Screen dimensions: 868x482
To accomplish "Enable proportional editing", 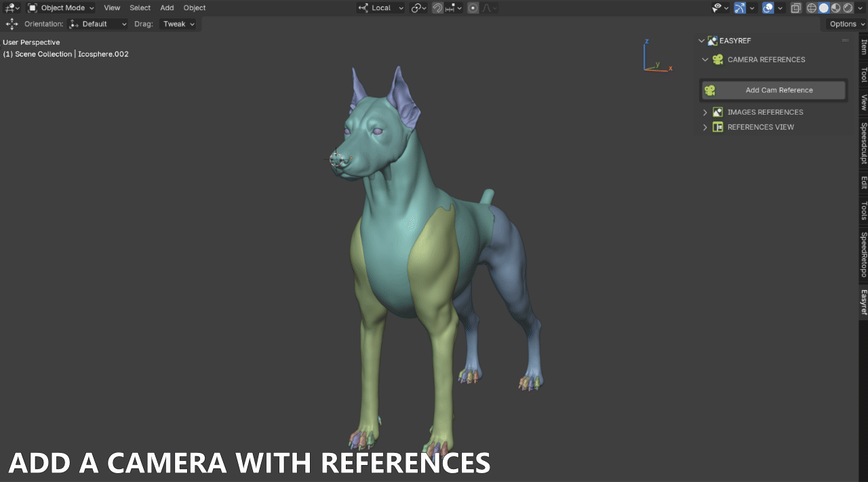I will pyautogui.click(x=473, y=7).
